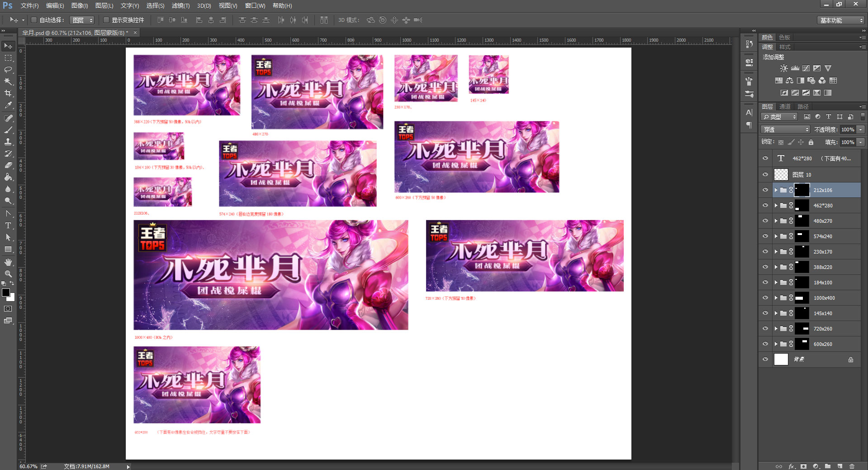
Task: Expand the 212x106 layer group
Action: 776,190
